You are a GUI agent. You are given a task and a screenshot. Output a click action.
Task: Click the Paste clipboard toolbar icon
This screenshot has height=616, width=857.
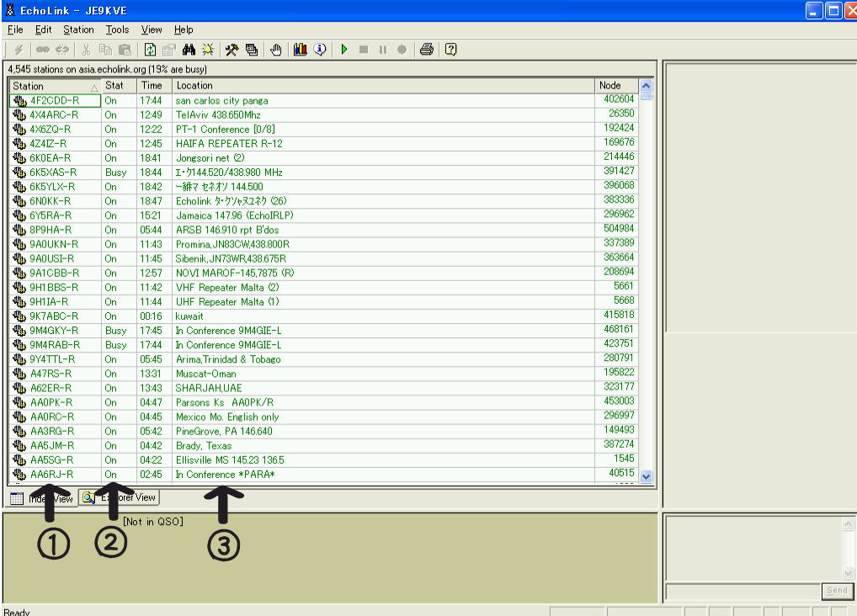pos(125,50)
